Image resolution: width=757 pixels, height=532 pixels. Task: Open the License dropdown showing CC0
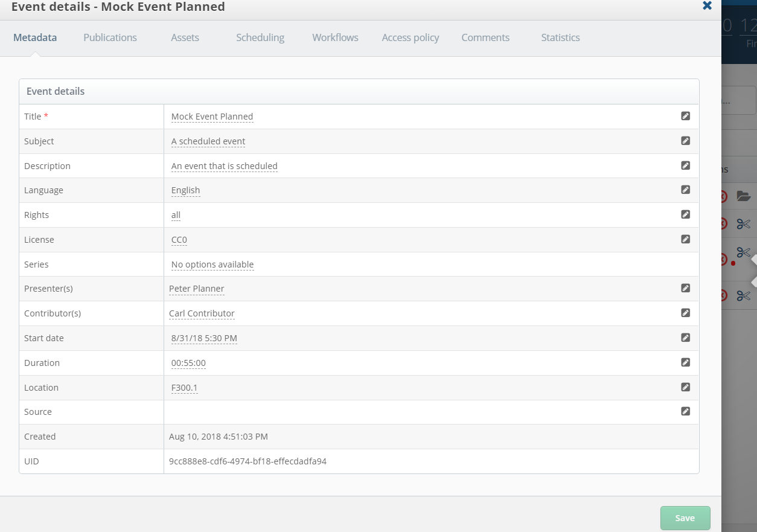coord(179,239)
